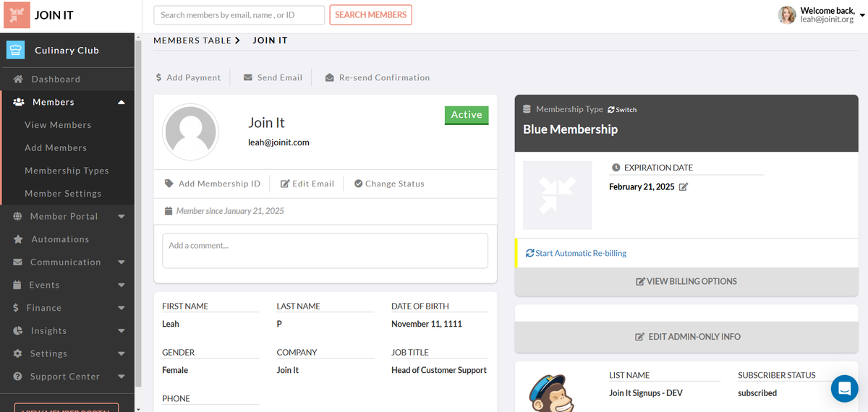Click the Head of Customer Support value
868x412 pixels.
(x=439, y=370)
